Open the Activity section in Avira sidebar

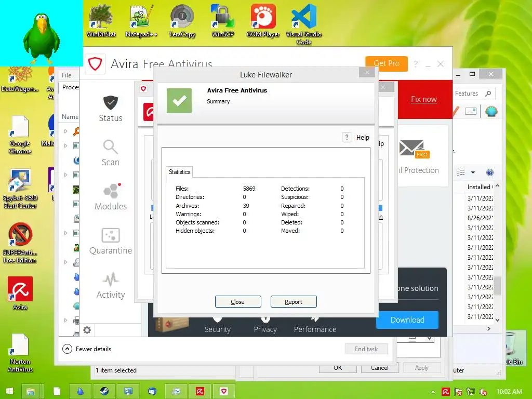pyautogui.click(x=110, y=285)
